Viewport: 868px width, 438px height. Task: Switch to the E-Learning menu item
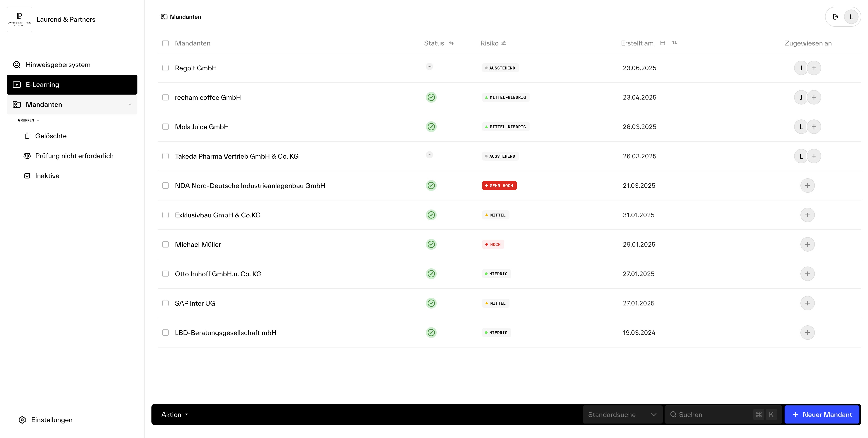(x=42, y=84)
